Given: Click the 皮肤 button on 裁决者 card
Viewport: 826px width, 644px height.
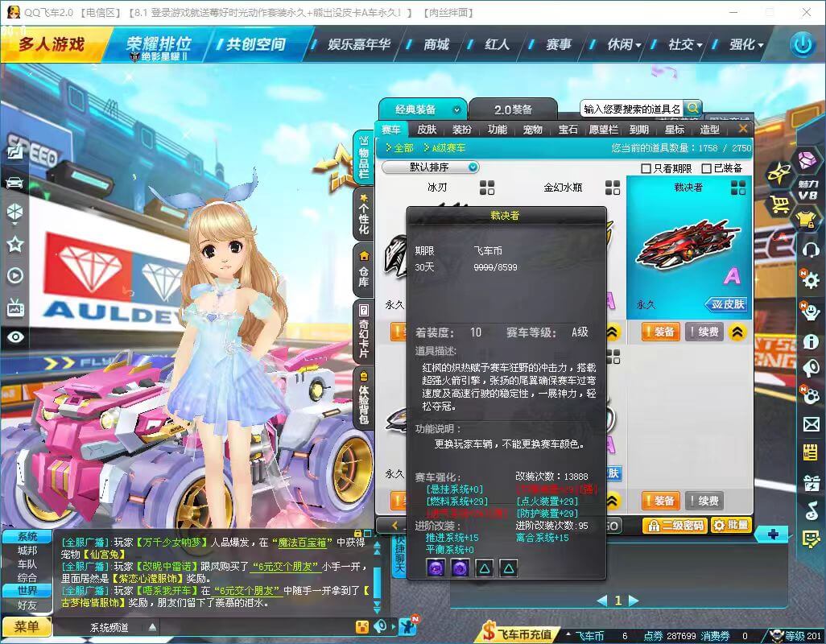Looking at the screenshot, I should [727, 304].
